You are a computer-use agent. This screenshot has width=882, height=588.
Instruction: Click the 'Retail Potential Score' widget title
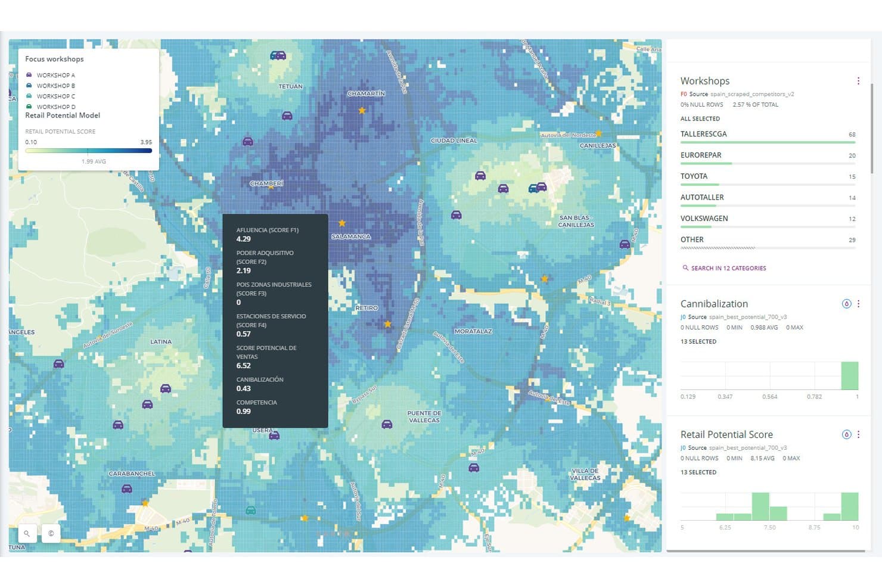726,435
